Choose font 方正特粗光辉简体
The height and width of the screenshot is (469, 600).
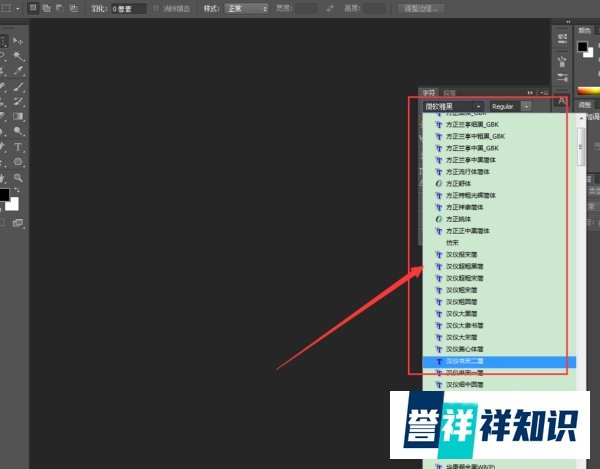[499, 195]
